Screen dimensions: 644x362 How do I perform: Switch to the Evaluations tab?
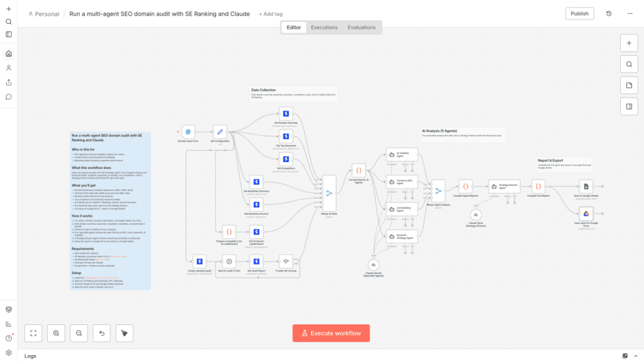click(x=362, y=28)
